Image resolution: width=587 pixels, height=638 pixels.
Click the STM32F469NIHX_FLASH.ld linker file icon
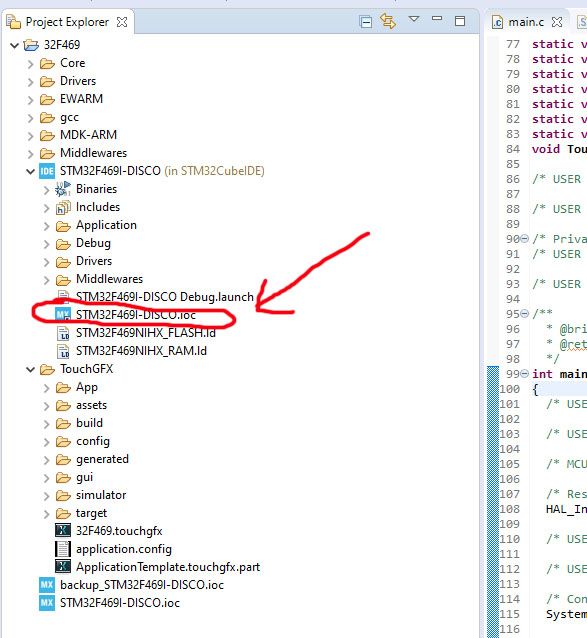[63, 333]
